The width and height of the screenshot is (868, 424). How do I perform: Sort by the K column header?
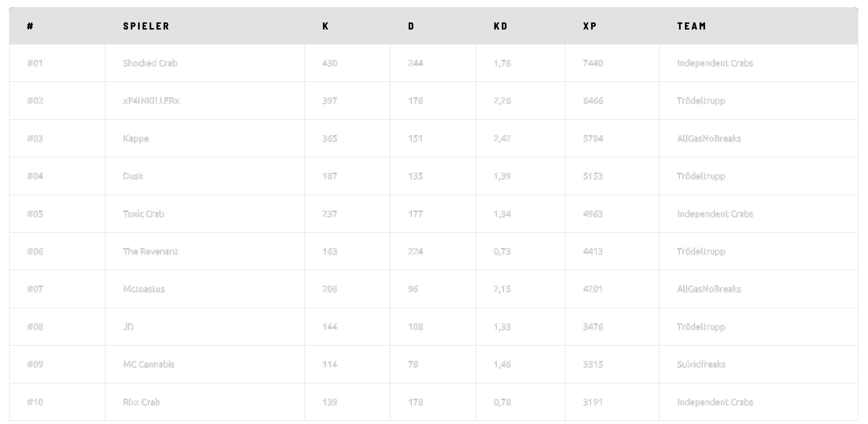tap(325, 26)
